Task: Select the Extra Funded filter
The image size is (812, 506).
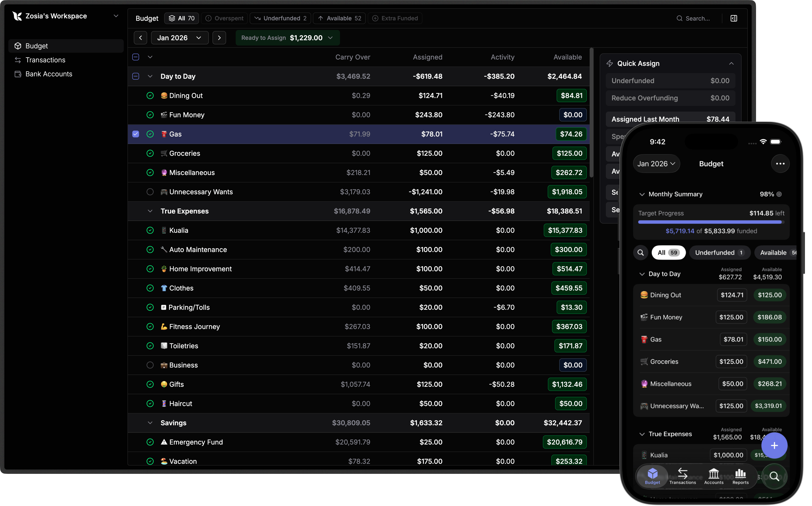Action: click(x=395, y=18)
